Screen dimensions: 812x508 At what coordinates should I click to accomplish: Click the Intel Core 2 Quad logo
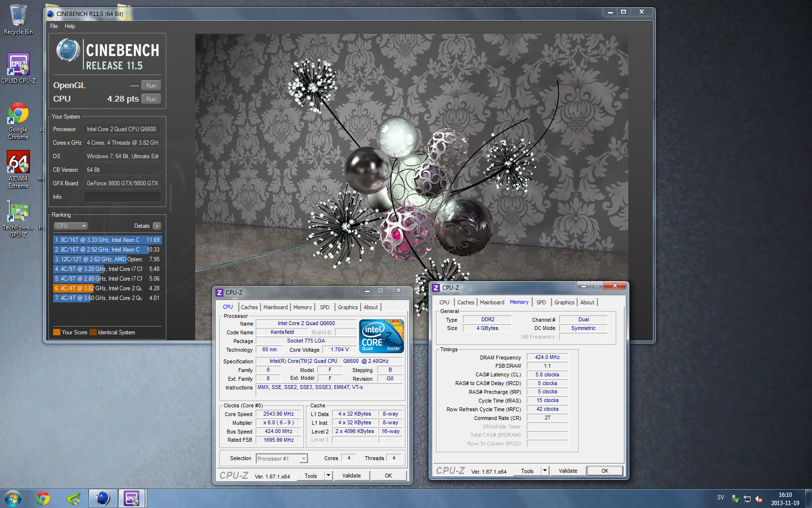(381, 336)
